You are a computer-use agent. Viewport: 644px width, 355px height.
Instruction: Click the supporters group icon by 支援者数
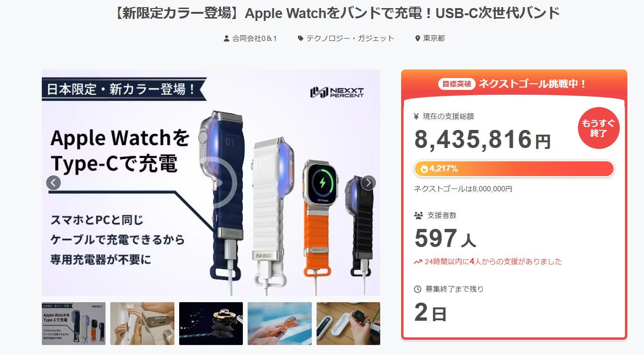[418, 215]
